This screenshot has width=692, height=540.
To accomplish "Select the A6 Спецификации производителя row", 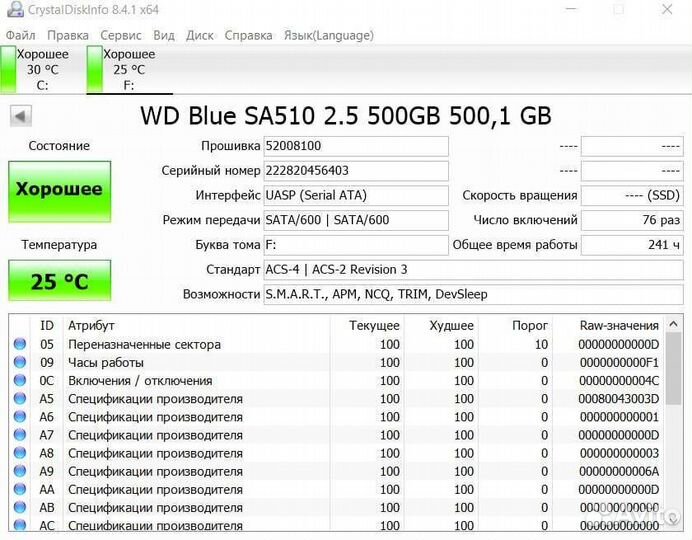I will pyautogui.click(x=336, y=416).
